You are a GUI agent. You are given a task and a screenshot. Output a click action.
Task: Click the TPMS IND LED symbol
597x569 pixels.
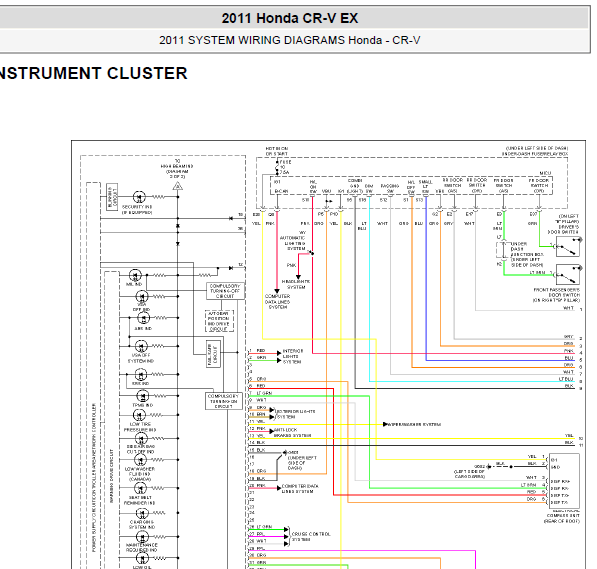[143, 396]
